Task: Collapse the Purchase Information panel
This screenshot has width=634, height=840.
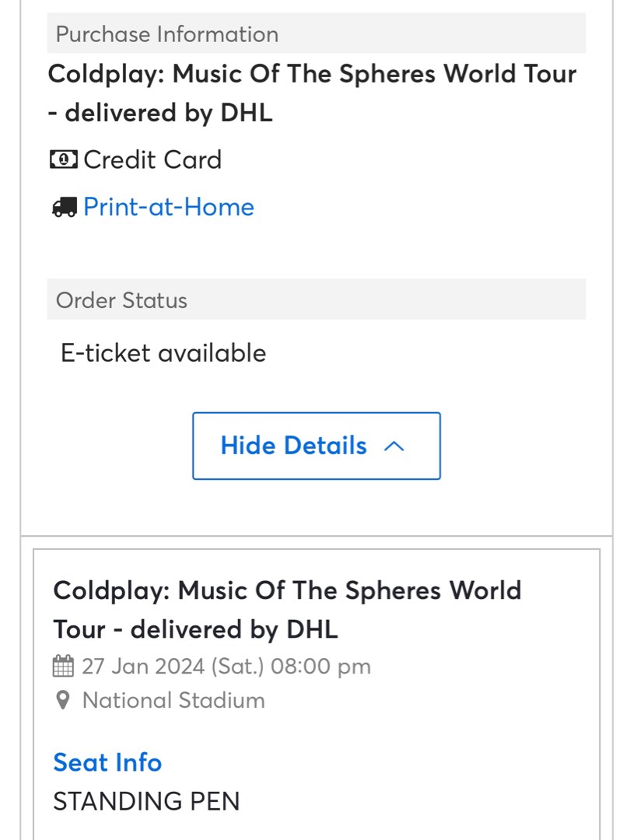Action: (x=316, y=446)
